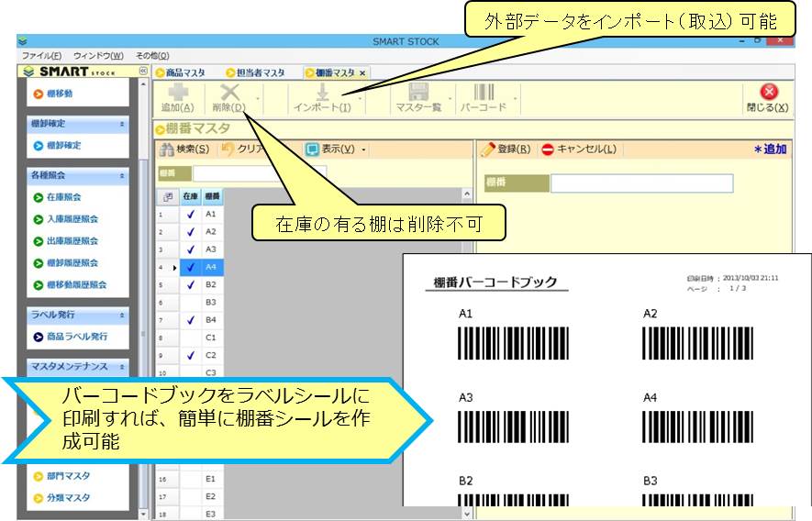Open the dropdown arrow beside 削除(D)
Screen dimensions: 812x521
(x=258, y=98)
